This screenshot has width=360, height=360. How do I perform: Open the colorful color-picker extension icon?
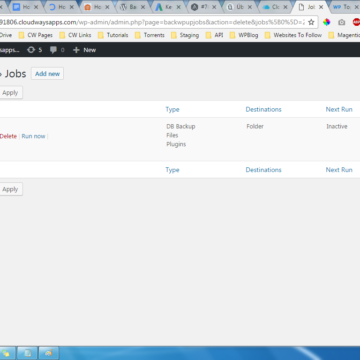[327, 22]
